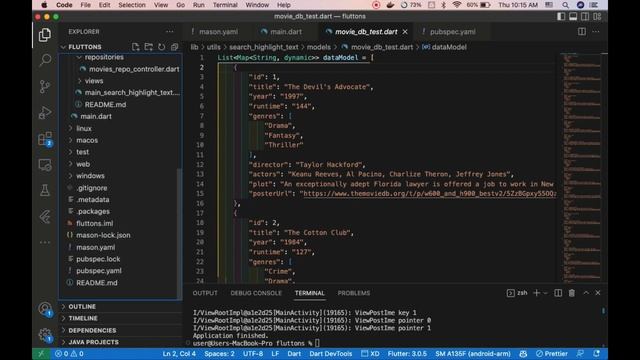Image resolution: width=640 pixels, height=360 pixels.
Task: Open the DEBUG CONSOLE panel tab
Action: coord(256,293)
